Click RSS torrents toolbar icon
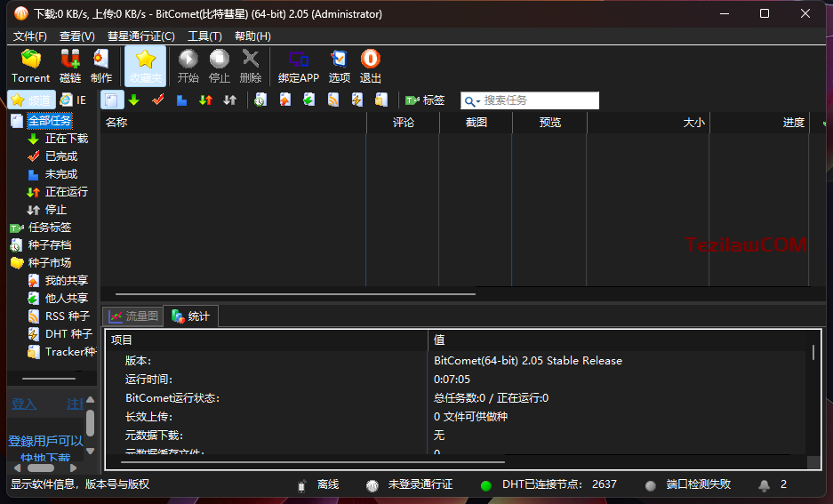833x504 pixels. [x=333, y=100]
